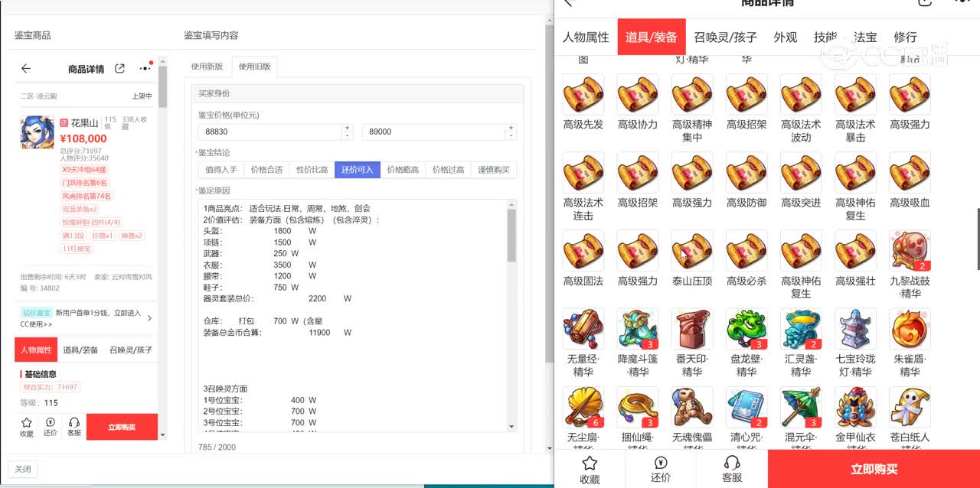980x488 pixels.
Task: Click the 高级必杀 scroll icon
Action: (746, 251)
